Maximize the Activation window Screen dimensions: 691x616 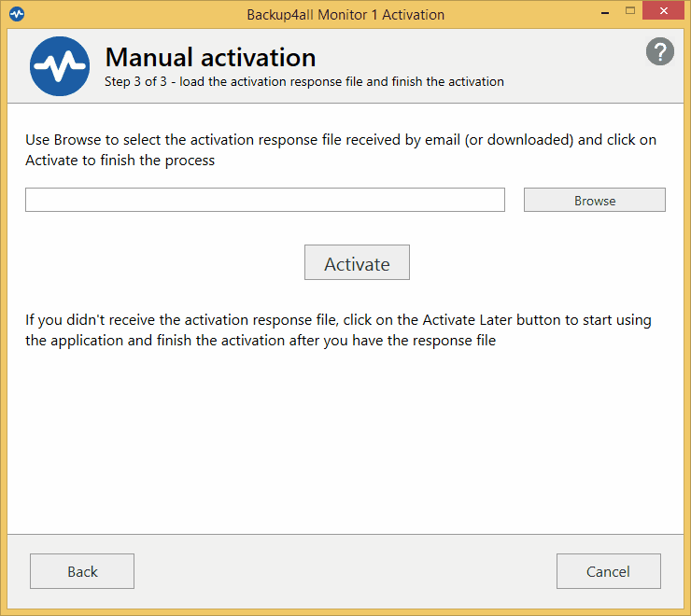tap(630, 11)
